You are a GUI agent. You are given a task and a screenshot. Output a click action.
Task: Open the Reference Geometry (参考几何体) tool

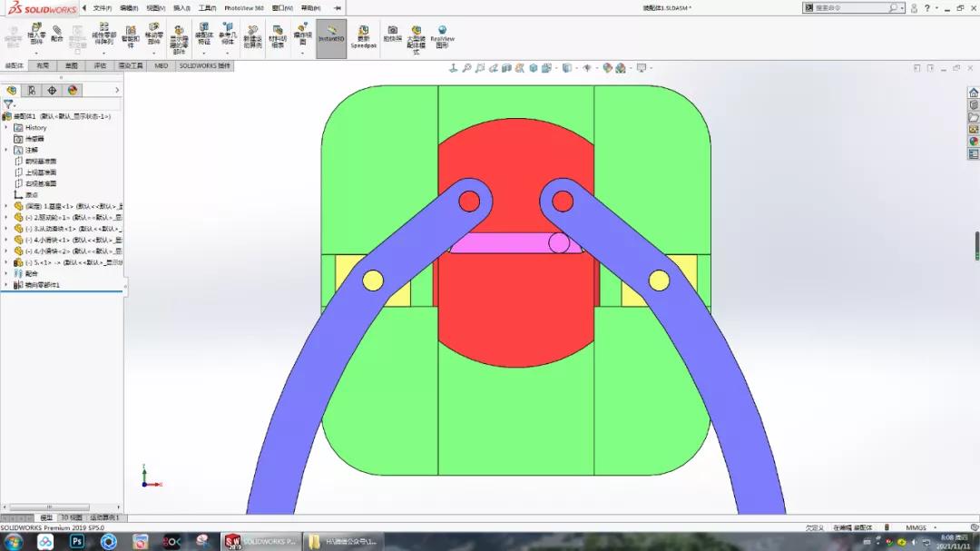coord(229,38)
